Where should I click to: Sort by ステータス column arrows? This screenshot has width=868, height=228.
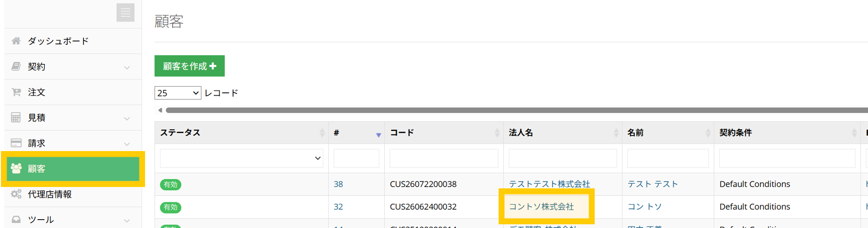pyautogui.click(x=322, y=133)
